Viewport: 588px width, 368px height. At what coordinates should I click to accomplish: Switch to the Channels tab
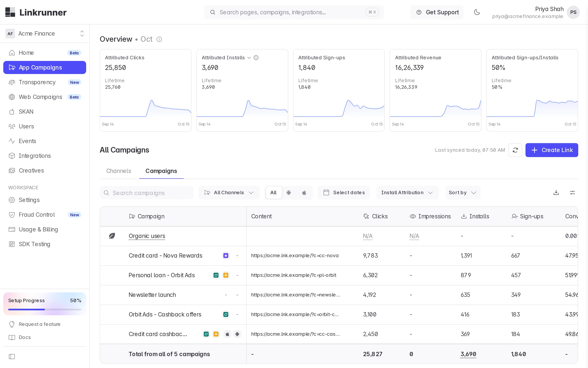click(x=119, y=171)
